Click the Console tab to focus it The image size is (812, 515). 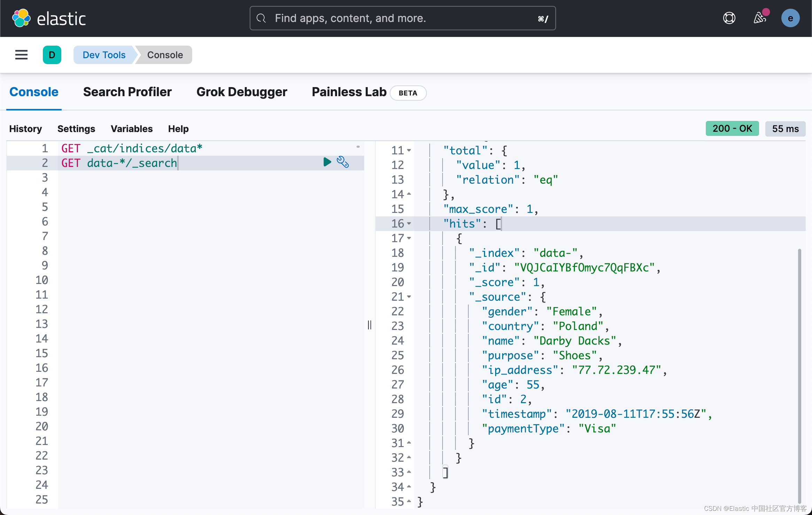tap(34, 92)
